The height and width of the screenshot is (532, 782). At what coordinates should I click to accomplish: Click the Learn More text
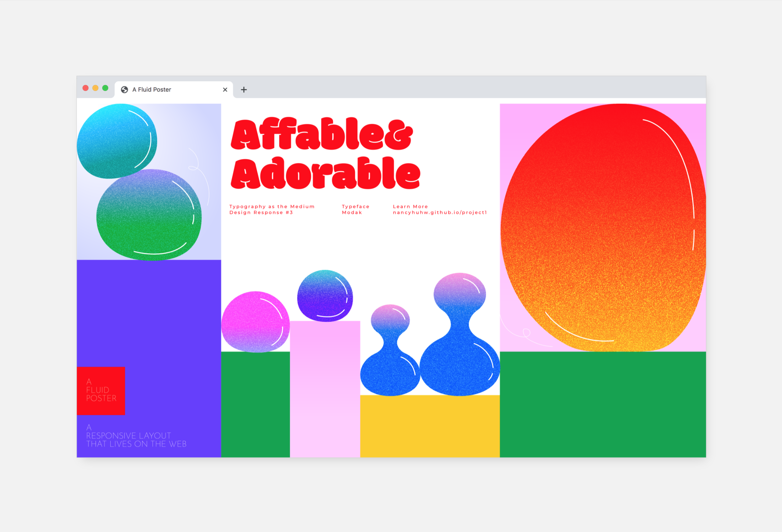[x=410, y=207]
